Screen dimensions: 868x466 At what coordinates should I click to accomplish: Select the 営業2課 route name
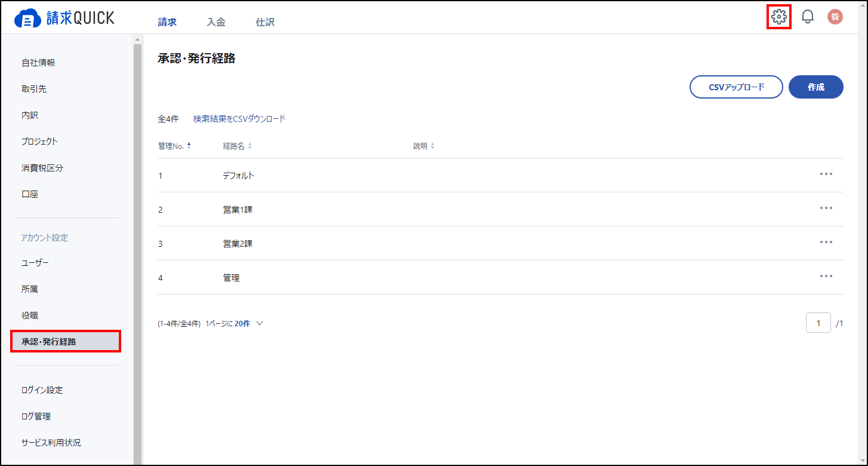[238, 244]
